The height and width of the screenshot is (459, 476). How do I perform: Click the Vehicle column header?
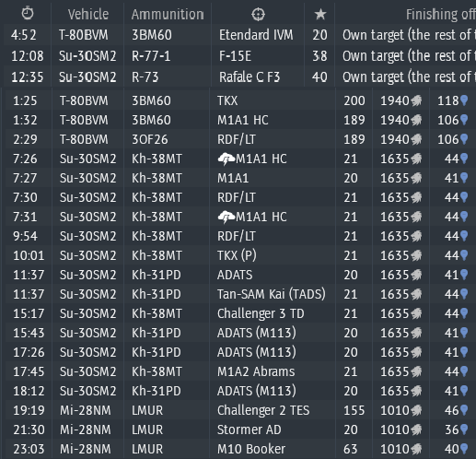(88, 14)
